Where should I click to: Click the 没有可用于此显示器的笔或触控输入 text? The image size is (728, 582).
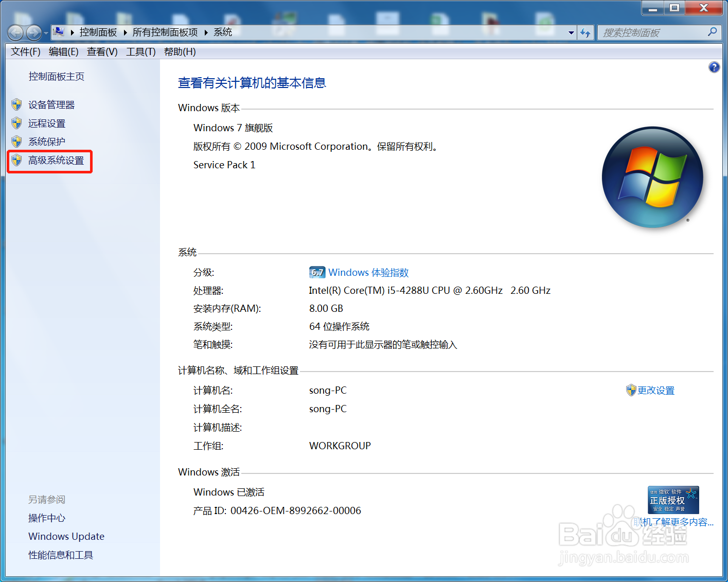click(x=383, y=344)
